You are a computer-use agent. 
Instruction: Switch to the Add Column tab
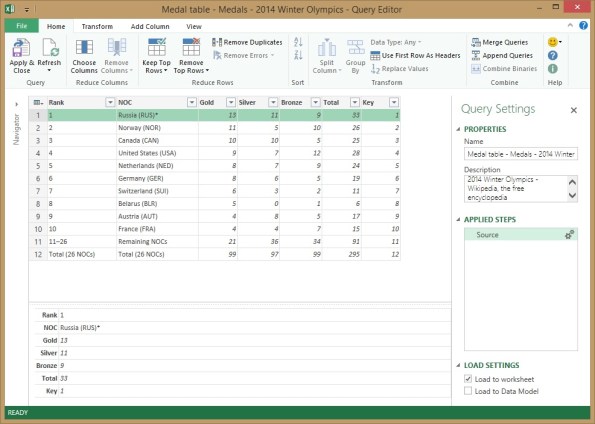click(150, 26)
